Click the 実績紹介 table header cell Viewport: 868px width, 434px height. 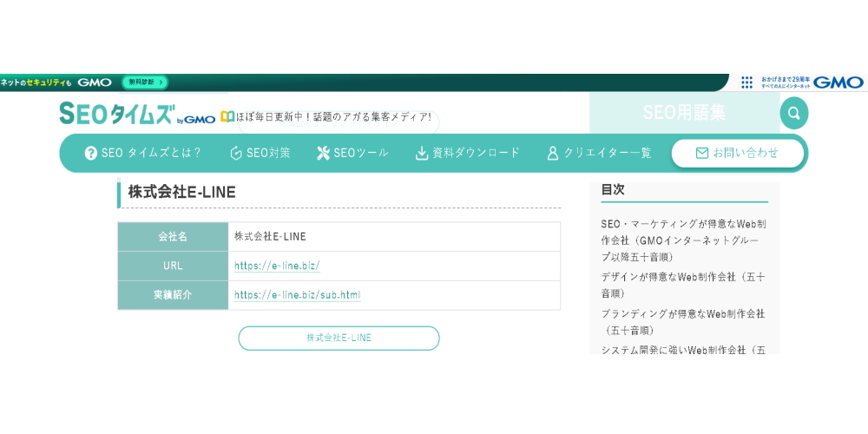[x=173, y=295]
